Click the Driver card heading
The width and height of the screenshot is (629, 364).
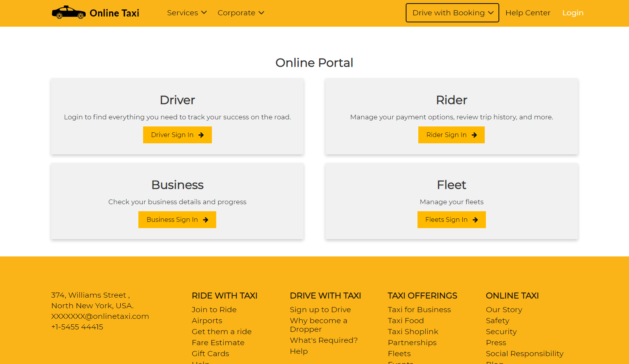pyautogui.click(x=177, y=100)
